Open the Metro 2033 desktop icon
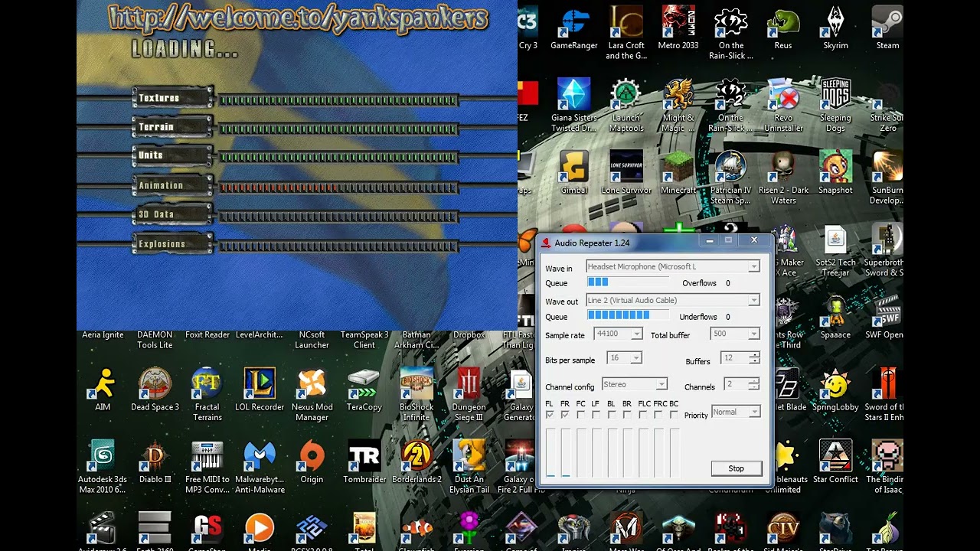980x551 pixels. click(x=678, y=29)
